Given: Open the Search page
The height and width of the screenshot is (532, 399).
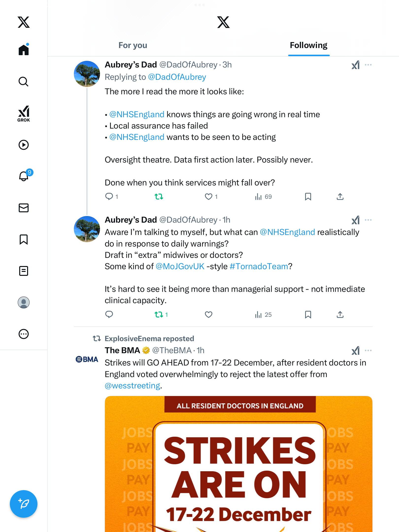Looking at the screenshot, I should [24, 82].
